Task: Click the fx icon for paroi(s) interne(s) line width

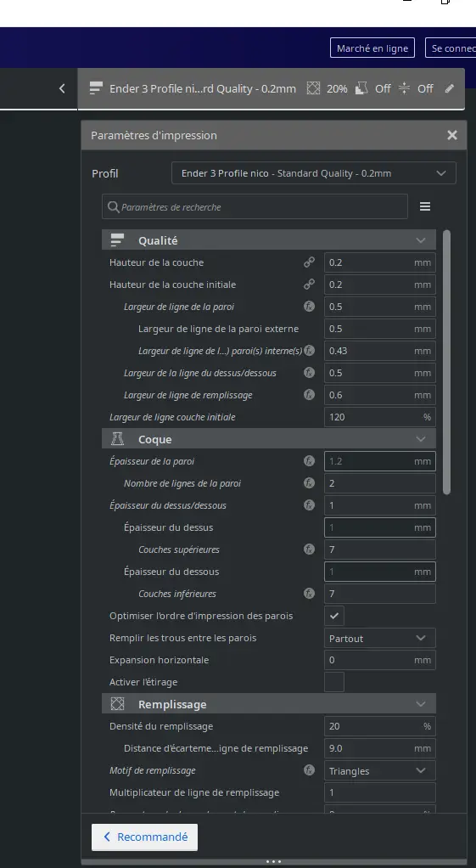Action: [309, 351]
